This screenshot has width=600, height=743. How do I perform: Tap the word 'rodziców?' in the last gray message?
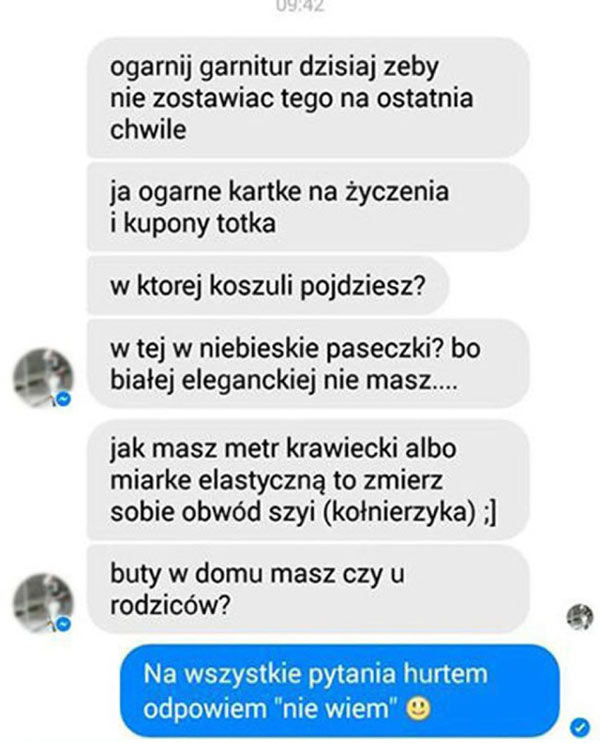[x=171, y=605]
